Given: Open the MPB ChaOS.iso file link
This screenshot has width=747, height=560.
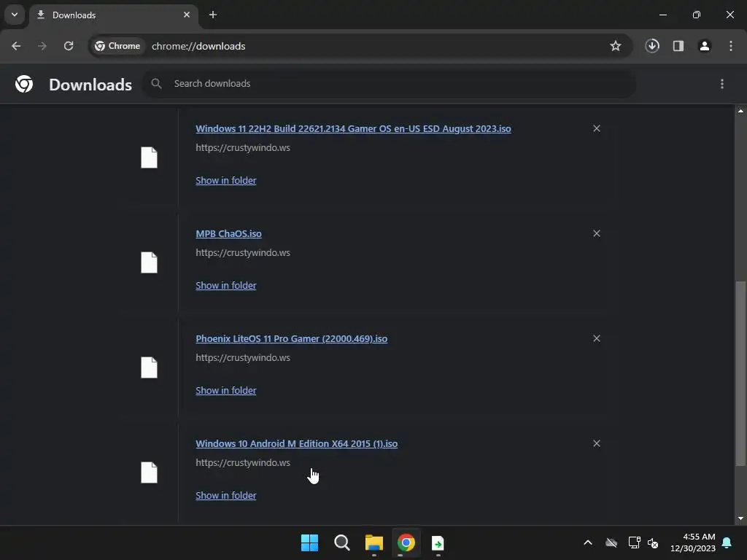Looking at the screenshot, I should point(228,234).
